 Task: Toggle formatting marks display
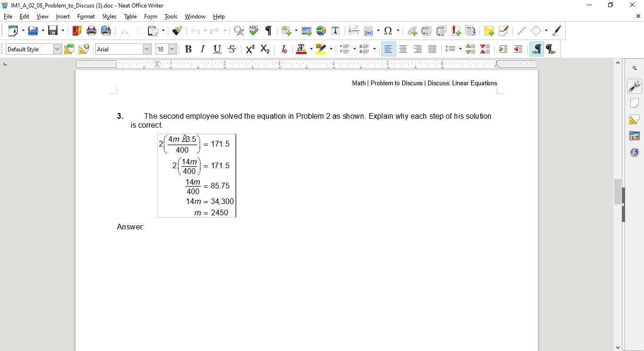click(268, 31)
